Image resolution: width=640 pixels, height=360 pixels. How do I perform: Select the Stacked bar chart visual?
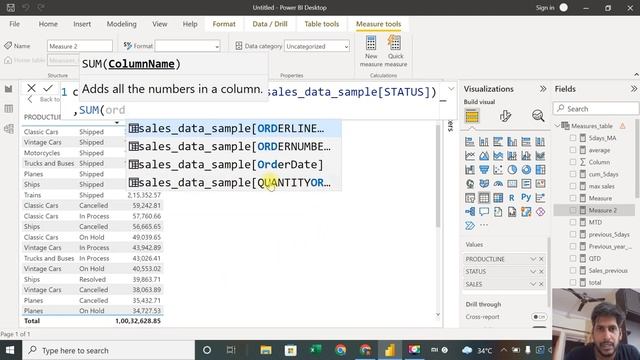pos(470,142)
